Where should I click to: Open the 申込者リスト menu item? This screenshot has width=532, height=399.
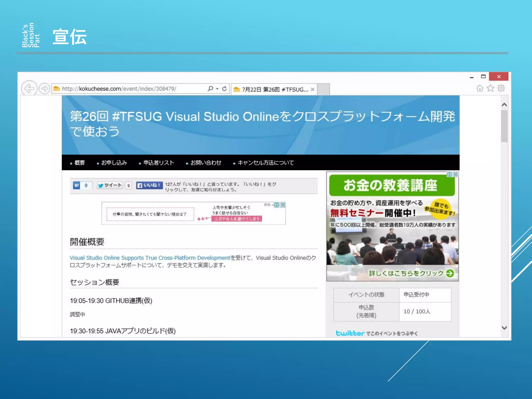[x=158, y=163]
